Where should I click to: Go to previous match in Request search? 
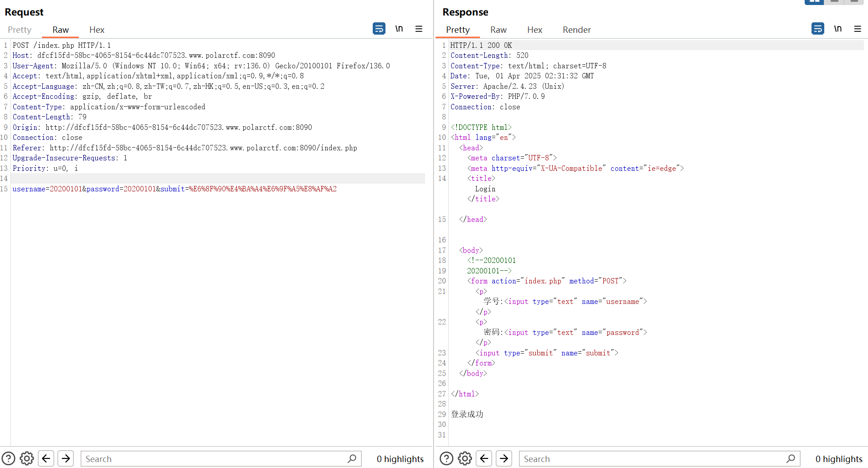point(46,458)
